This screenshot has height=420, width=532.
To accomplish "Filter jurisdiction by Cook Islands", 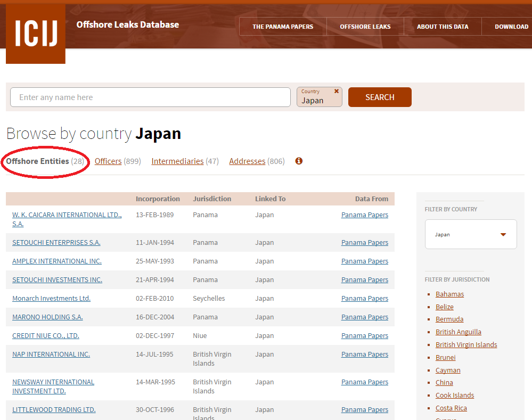I will pyautogui.click(x=455, y=396).
